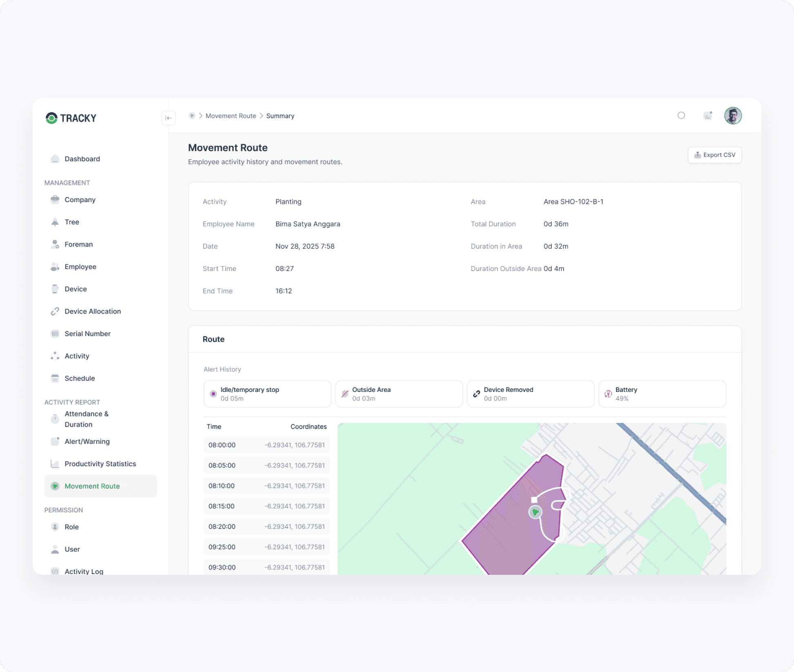Click the green employee marker on map
Viewport: 794px width, 672px height.
click(535, 512)
